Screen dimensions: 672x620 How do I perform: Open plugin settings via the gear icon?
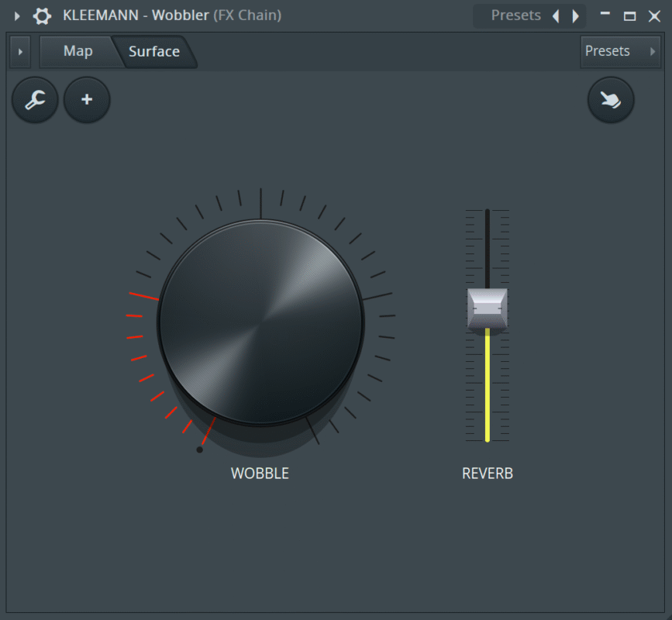(42, 15)
